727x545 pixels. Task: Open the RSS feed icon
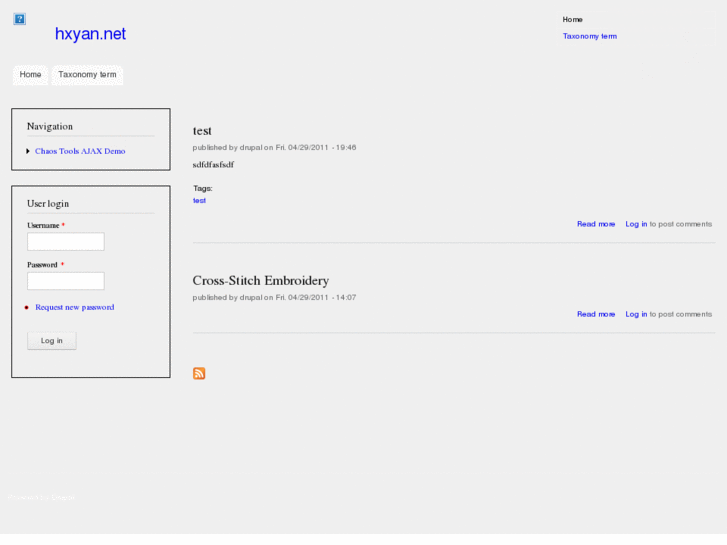tap(199, 373)
